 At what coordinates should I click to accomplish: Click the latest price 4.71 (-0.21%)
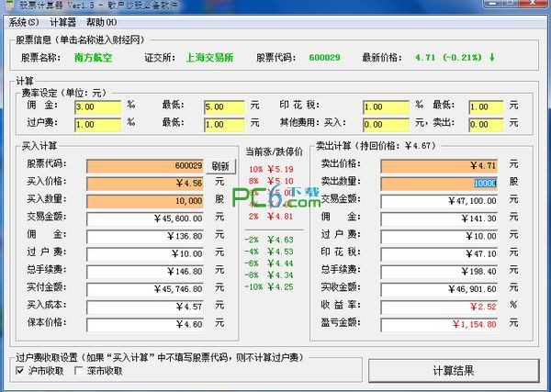[448, 58]
